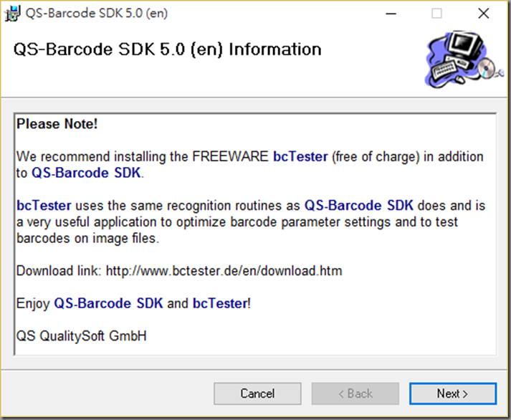Screen dimensions: 511x420
Task: Click the 'Enjoy QS-Barcode SDK and bcTester!' line
Action: tap(133, 303)
